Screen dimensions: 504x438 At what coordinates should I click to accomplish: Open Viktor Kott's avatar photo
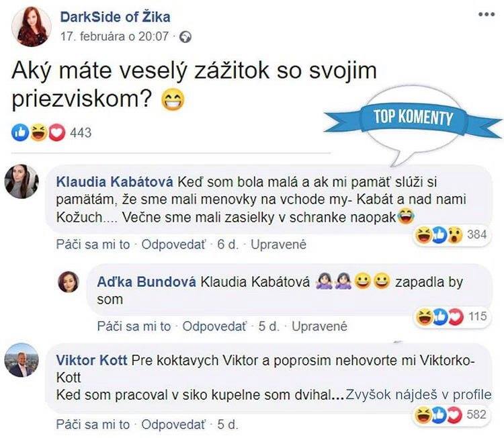click(22, 360)
